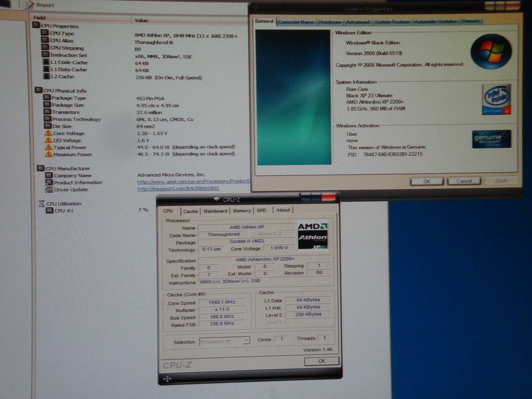The image size is (532, 399).
Task: Open the AMD product information link
Action: 193,181
